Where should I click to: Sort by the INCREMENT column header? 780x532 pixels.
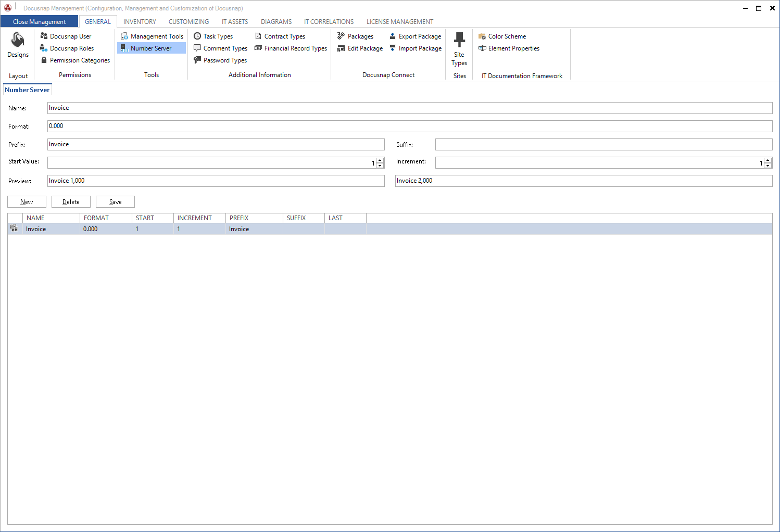[x=199, y=218]
